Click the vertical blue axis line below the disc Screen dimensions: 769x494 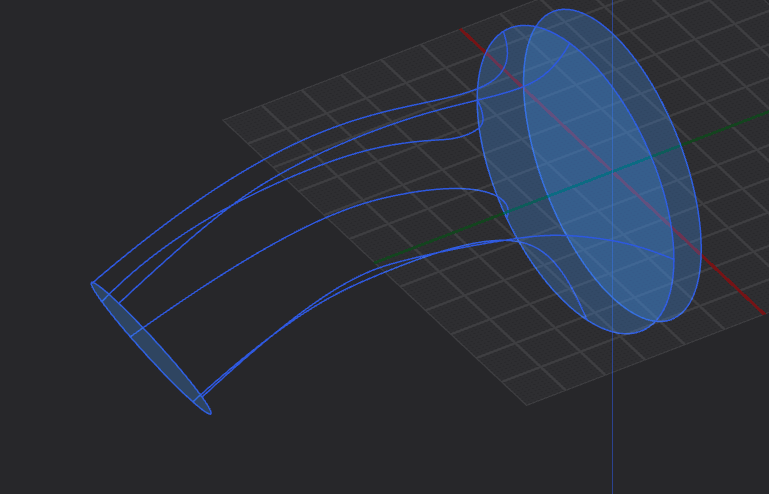tap(612, 420)
